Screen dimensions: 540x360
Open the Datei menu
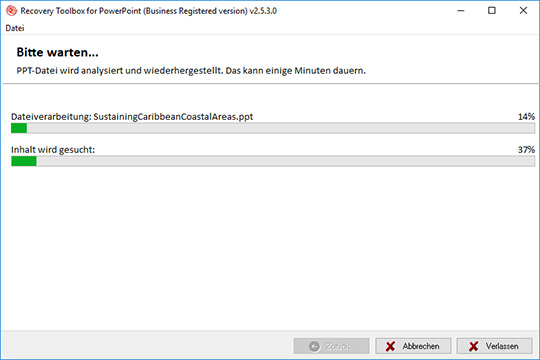tap(15, 28)
